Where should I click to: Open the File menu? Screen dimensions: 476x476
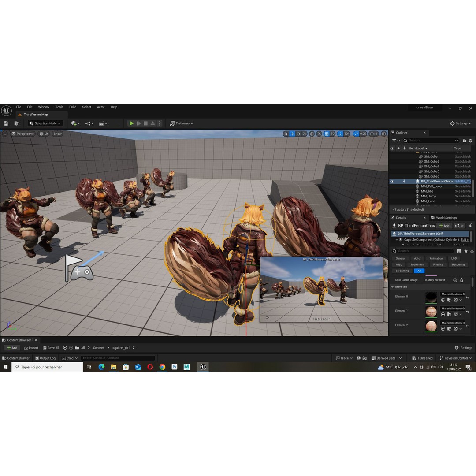click(19, 107)
